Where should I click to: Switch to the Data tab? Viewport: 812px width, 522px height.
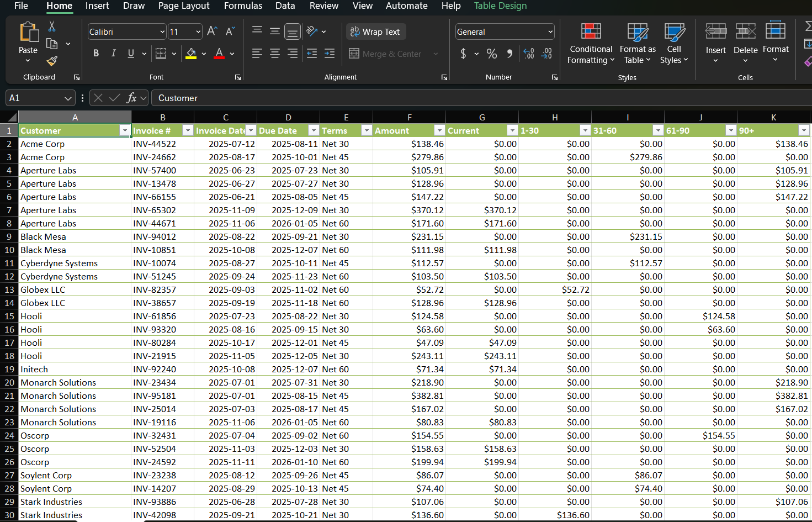click(285, 6)
